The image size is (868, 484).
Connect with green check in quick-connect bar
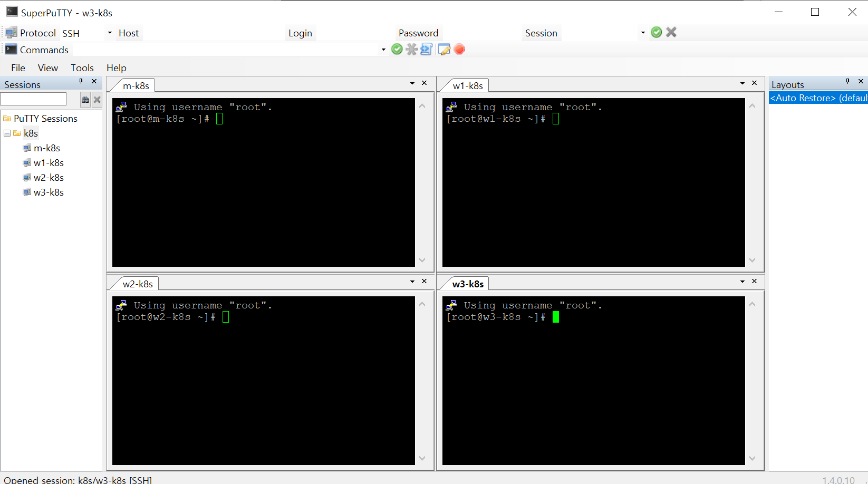coord(657,32)
